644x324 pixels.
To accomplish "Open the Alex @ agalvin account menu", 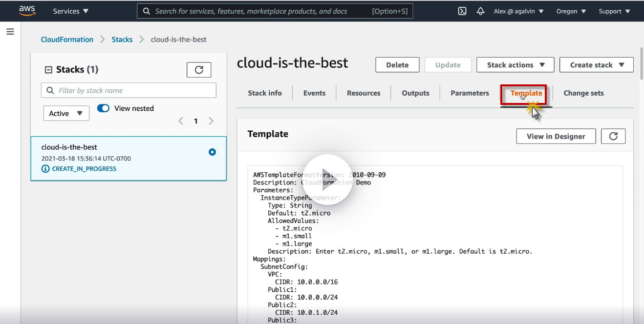I will coord(518,11).
